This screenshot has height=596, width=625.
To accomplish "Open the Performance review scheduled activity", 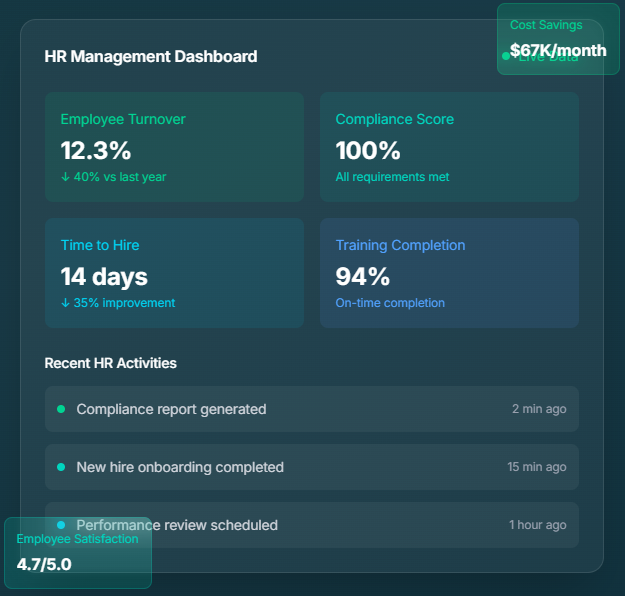I will click(312, 525).
